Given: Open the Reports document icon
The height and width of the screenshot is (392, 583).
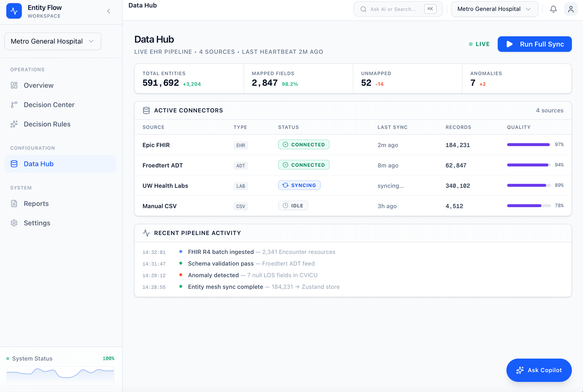Looking at the screenshot, I should pos(14,203).
